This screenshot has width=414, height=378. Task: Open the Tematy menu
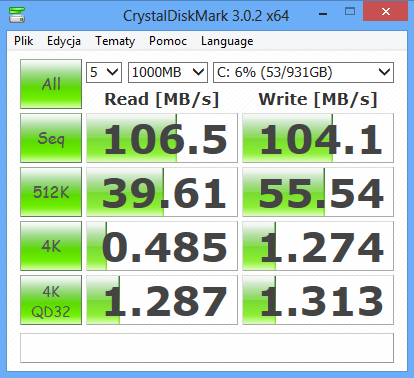pyautogui.click(x=115, y=41)
